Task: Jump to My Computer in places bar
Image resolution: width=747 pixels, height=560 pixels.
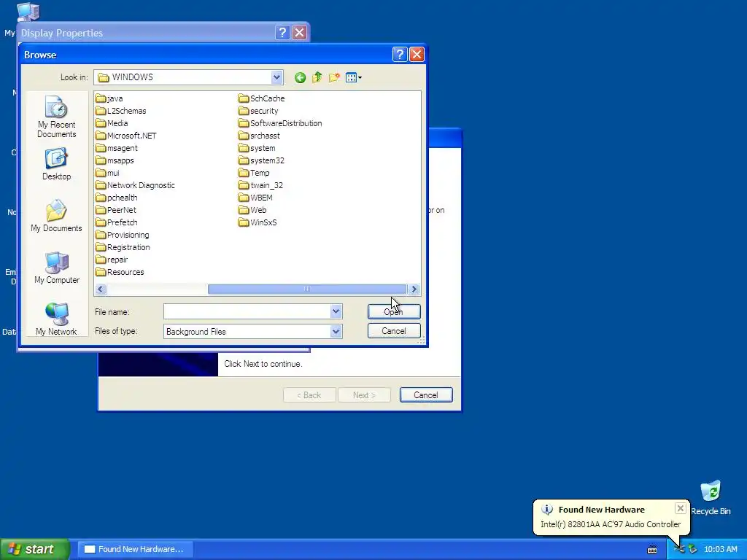Action: click(57, 268)
